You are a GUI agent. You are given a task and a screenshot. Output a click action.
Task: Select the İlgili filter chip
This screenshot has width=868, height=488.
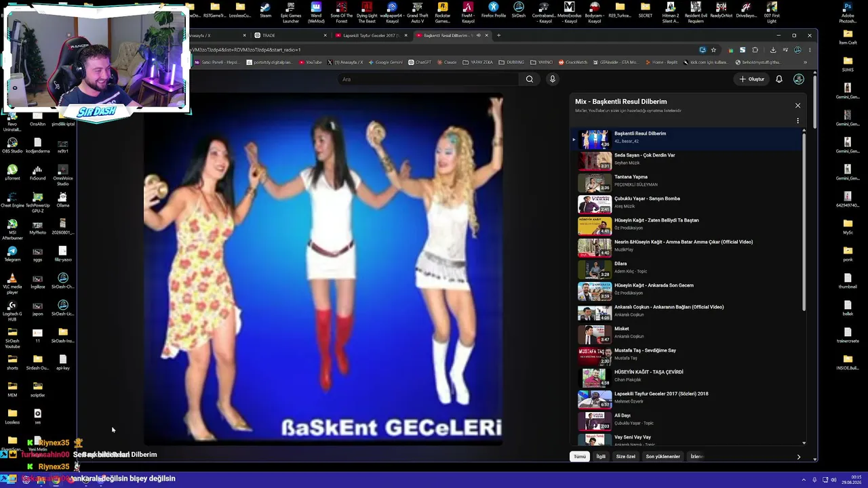coord(601,457)
